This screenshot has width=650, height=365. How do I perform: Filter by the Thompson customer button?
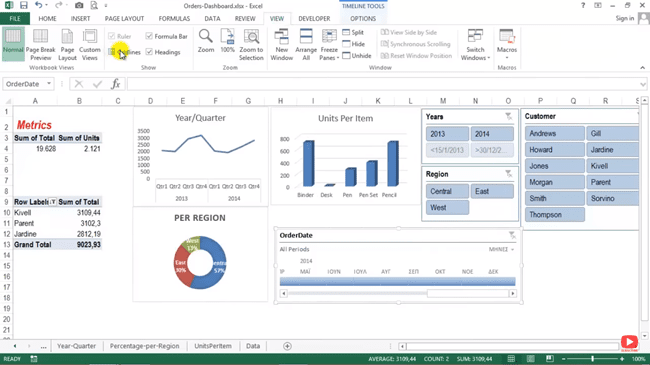(x=555, y=214)
